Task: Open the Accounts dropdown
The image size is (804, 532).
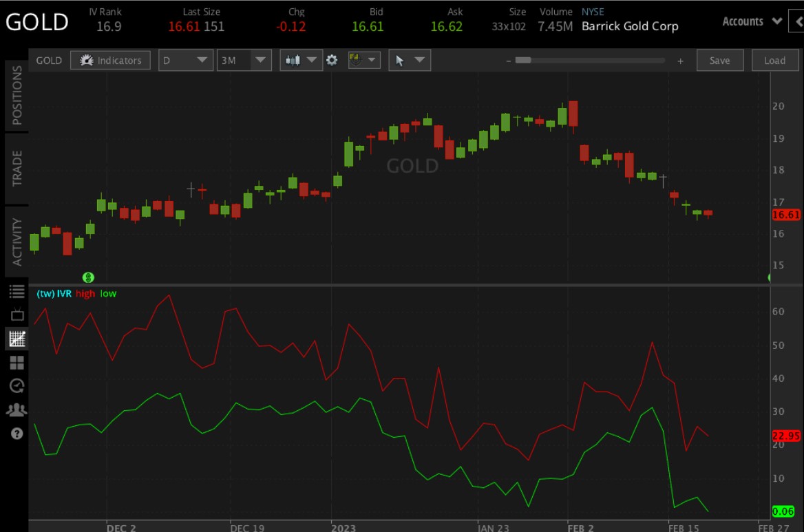Action: 751,21
